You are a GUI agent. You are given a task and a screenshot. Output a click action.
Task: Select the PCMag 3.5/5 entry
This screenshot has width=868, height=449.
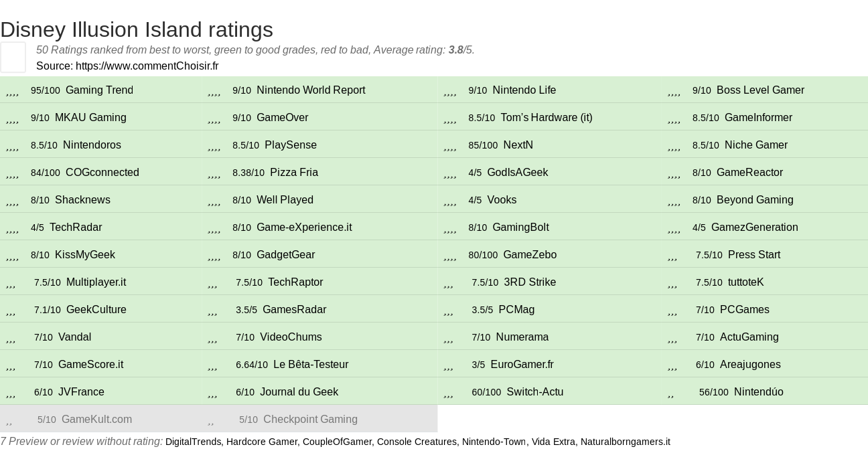click(516, 310)
